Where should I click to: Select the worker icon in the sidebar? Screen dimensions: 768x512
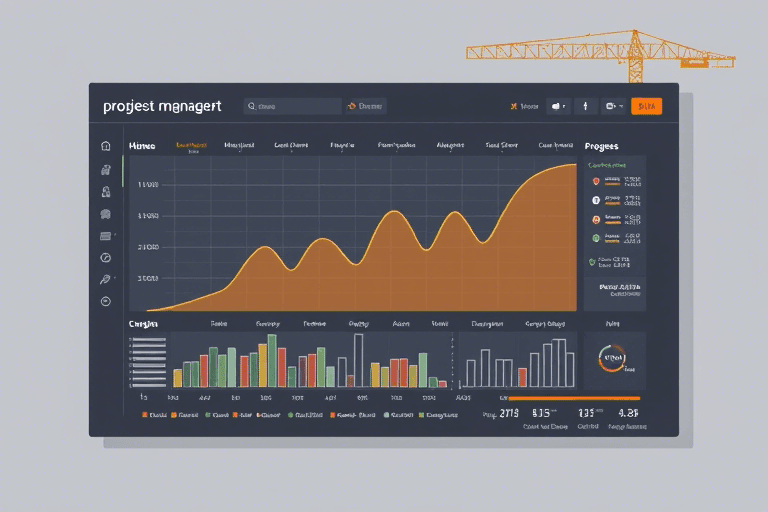tap(105, 192)
